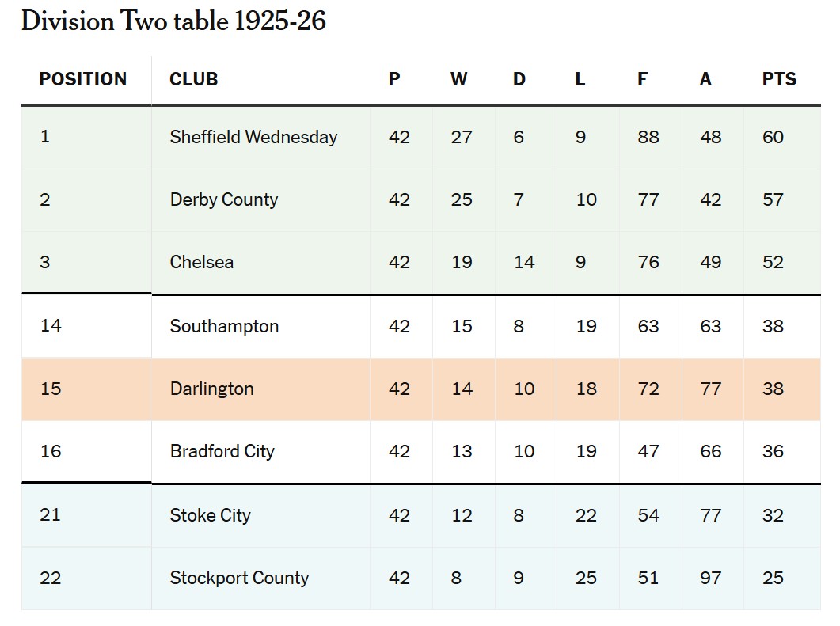Click the Bradford City club name

click(x=222, y=451)
